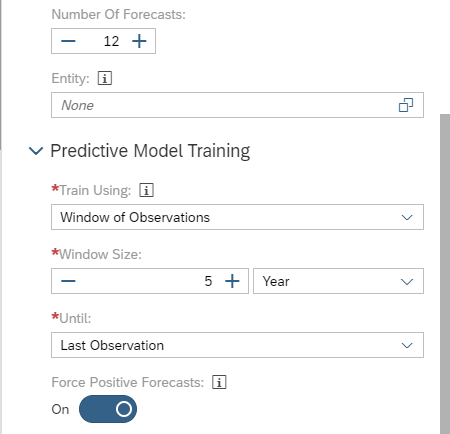Collapse the Predictive Model Training section
This screenshot has width=450, height=434.
click(36, 151)
